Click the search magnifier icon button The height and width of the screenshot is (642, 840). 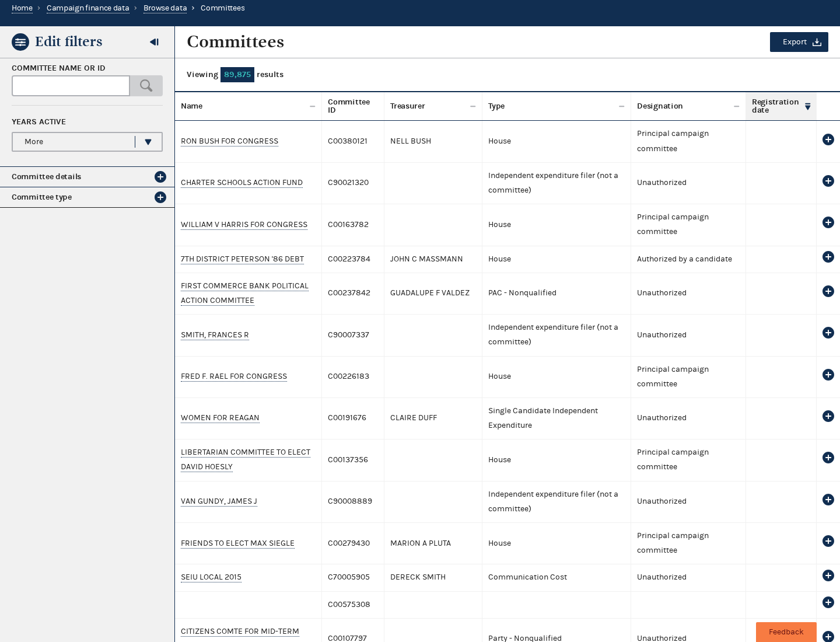[146, 86]
